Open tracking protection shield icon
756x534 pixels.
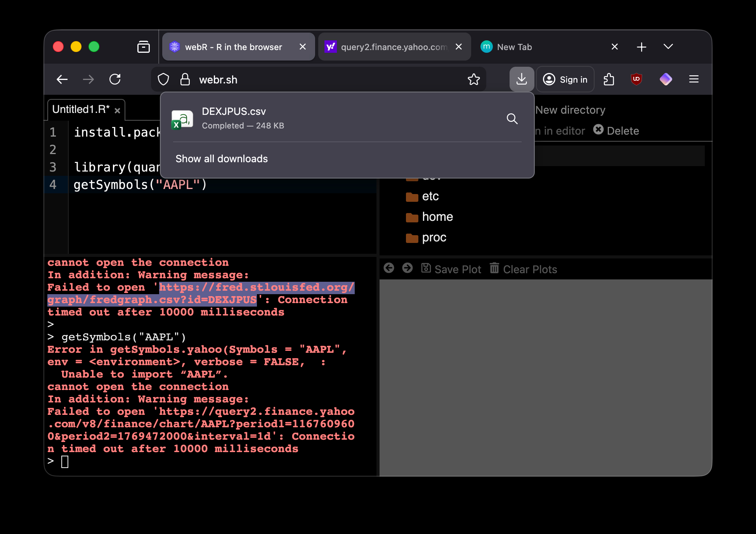pos(163,79)
